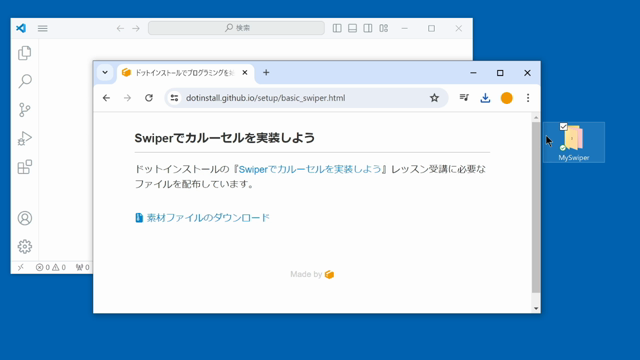Go back in Chrome browser
640x360 pixels.
(107, 98)
